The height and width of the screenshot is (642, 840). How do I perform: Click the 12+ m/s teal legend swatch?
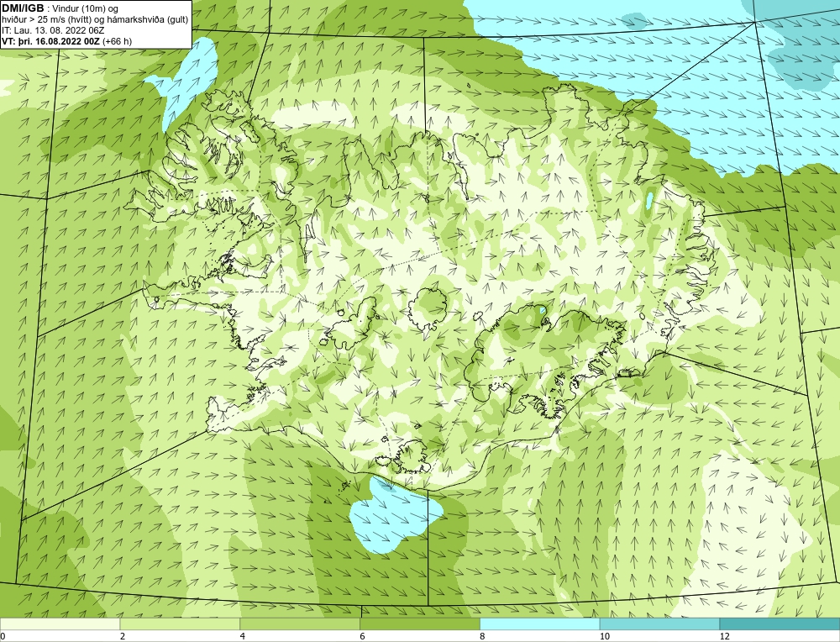tap(780, 624)
